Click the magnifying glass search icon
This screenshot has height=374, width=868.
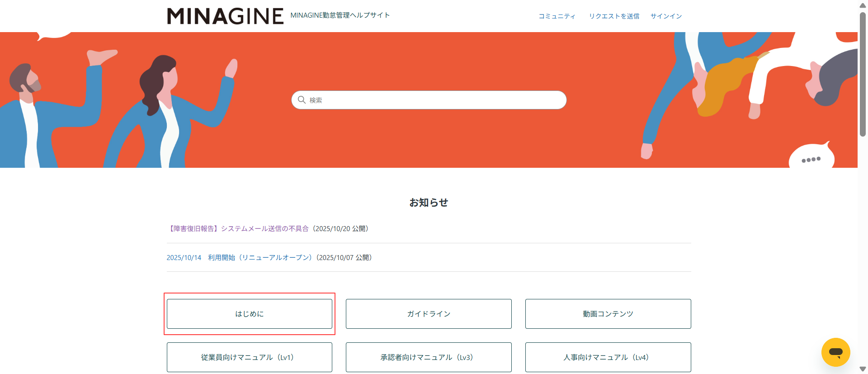(302, 100)
